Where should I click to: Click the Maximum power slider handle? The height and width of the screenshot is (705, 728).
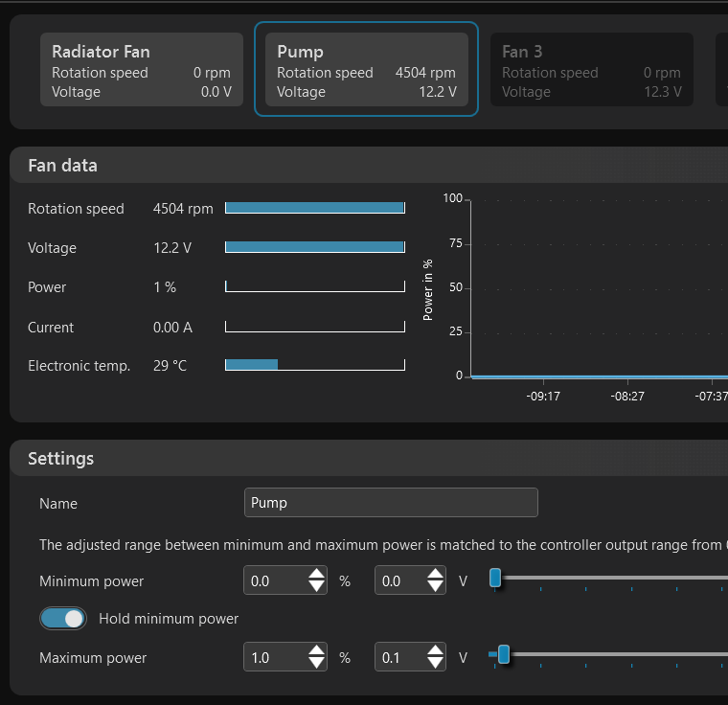pyautogui.click(x=503, y=655)
